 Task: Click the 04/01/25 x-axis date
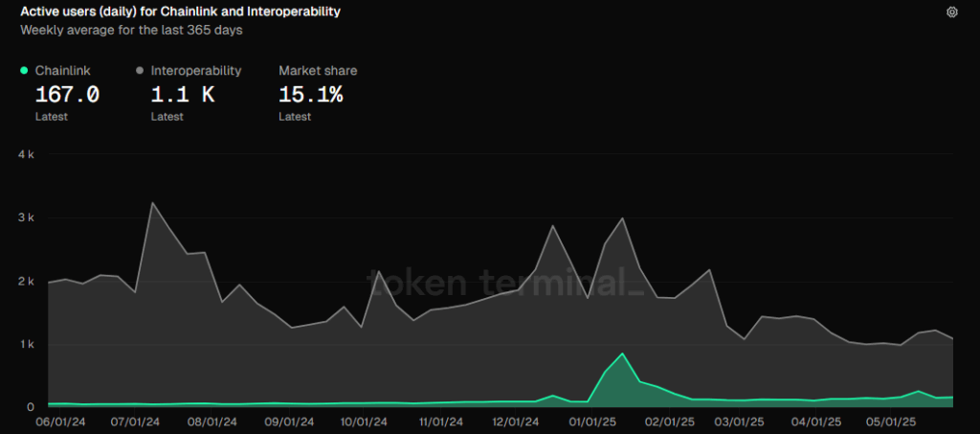pyautogui.click(x=817, y=422)
